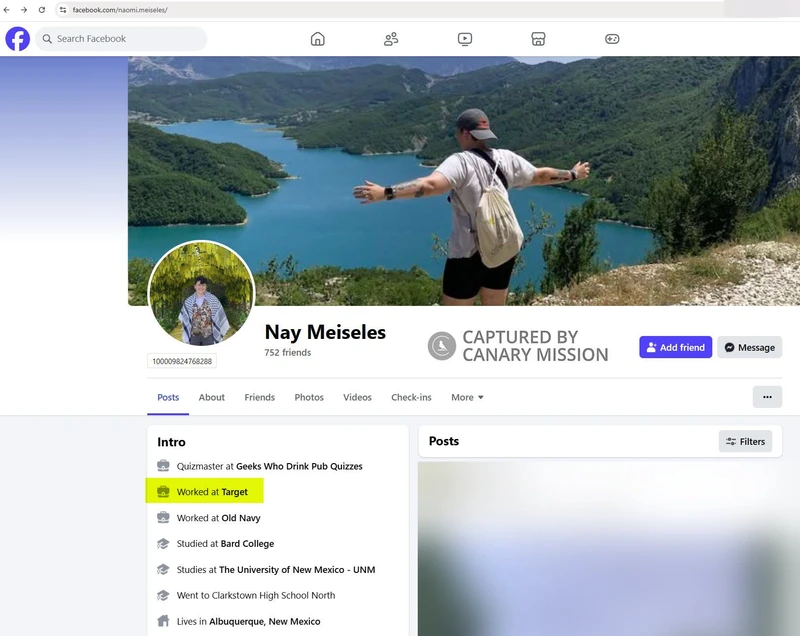Screen dimensions: 800x636
Task: Switch to the About tab
Action: tap(212, 397)
